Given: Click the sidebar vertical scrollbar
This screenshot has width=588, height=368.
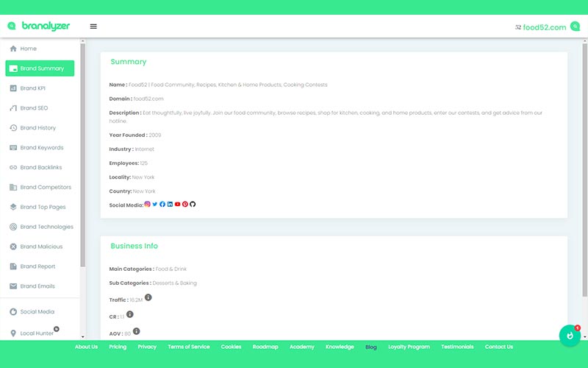Looking at the screenshot, I should point(83,155).
